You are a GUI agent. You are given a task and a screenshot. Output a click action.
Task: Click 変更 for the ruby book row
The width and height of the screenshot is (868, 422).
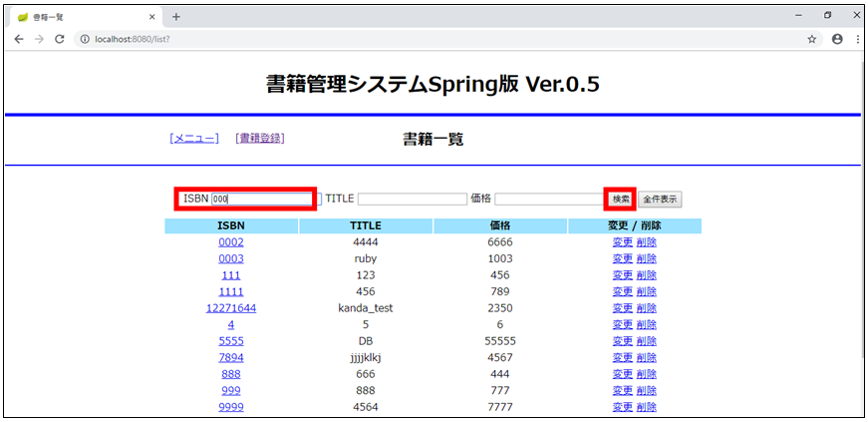(x=622, y=258)
